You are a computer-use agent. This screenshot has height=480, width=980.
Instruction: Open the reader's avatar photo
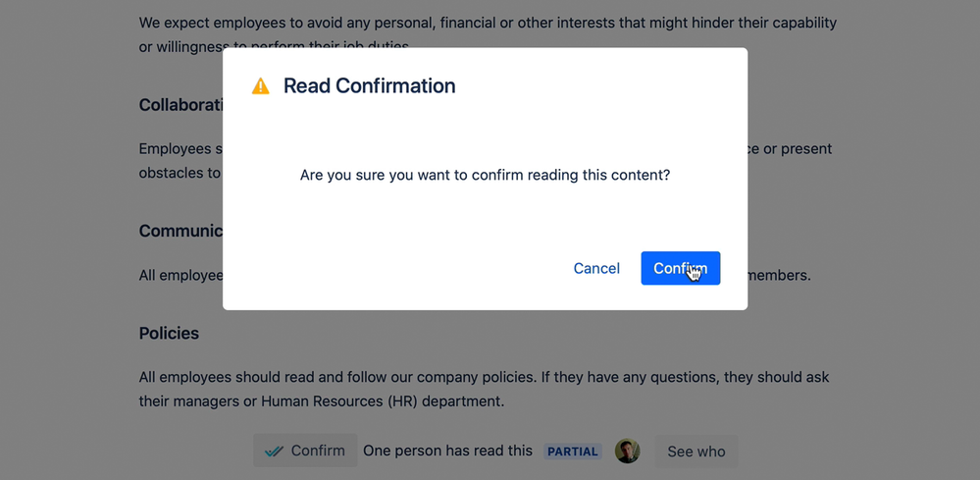click(x=627, y=451)
